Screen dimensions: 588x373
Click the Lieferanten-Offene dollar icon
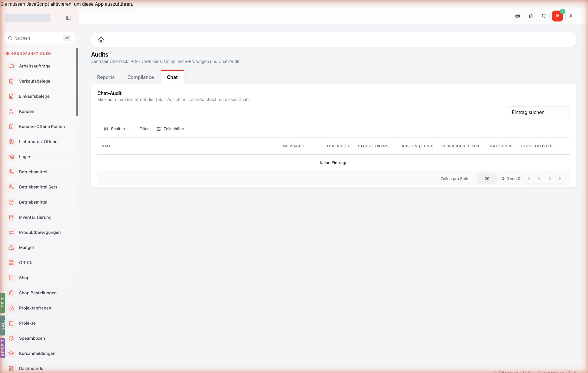(x=11, y=142)
